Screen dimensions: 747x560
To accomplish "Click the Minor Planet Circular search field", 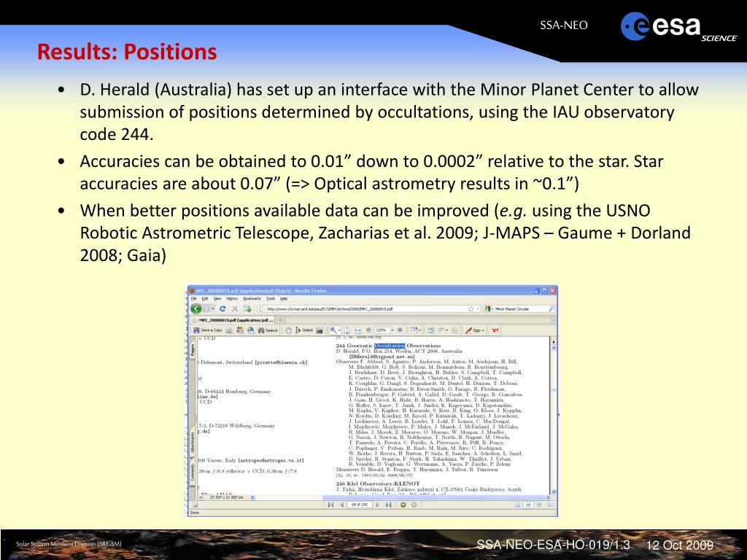I will tap(519, 308).
